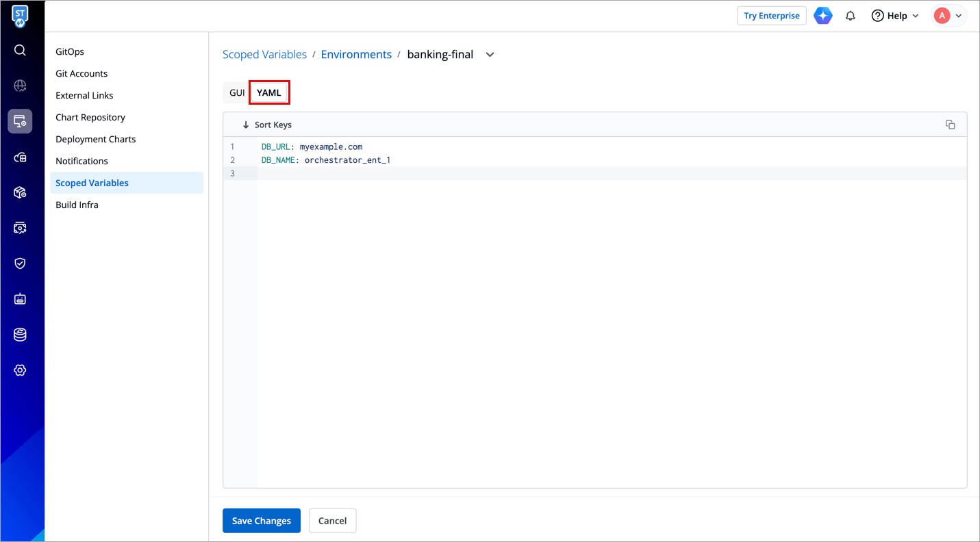Open Git Accounts in the settings menu
Image resolution: width=980 pixels, height=542 pixels.
tap(81, 73)
